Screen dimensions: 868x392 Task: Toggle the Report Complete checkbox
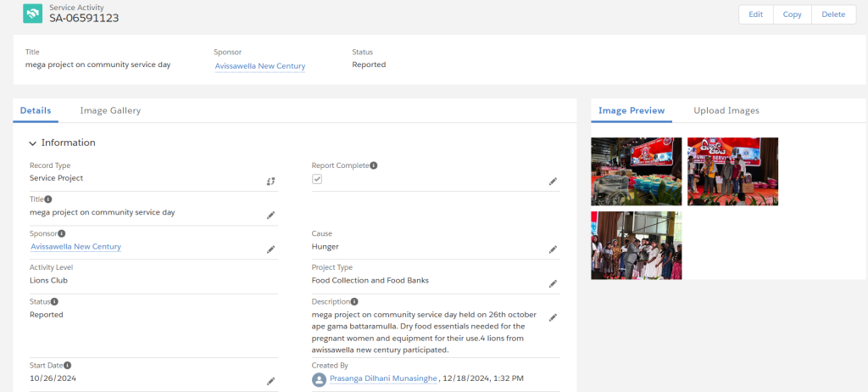click(x=317, y=179)
